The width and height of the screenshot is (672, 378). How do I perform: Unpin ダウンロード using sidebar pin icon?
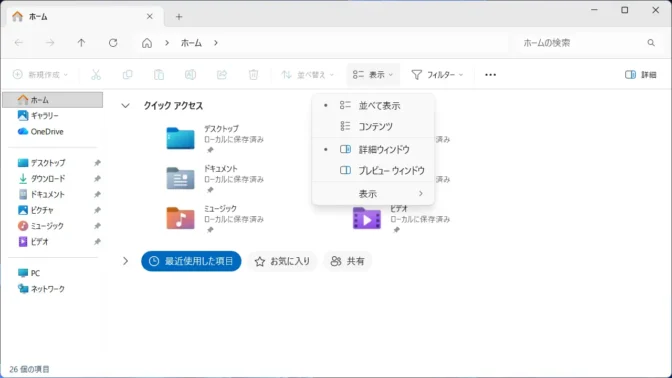click(x=97, y=178)
